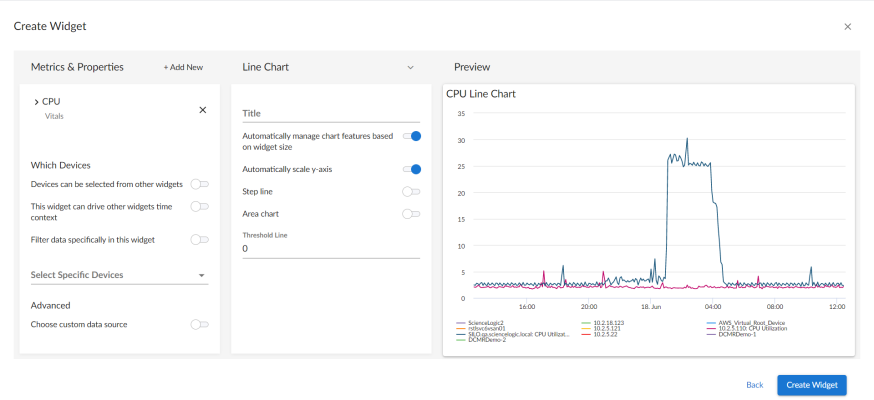Toggle widget drives other widgets time context
Screen dimensions: 874x400
point(199,206)
